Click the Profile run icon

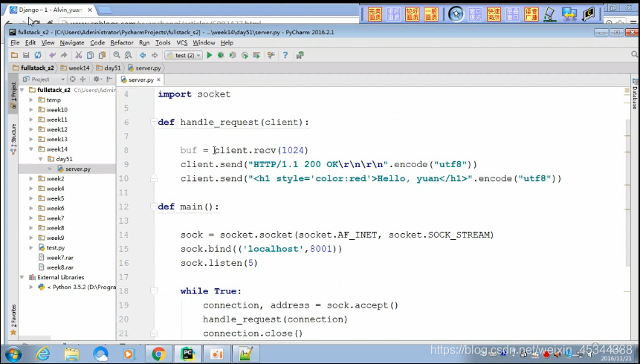point(245,55)
